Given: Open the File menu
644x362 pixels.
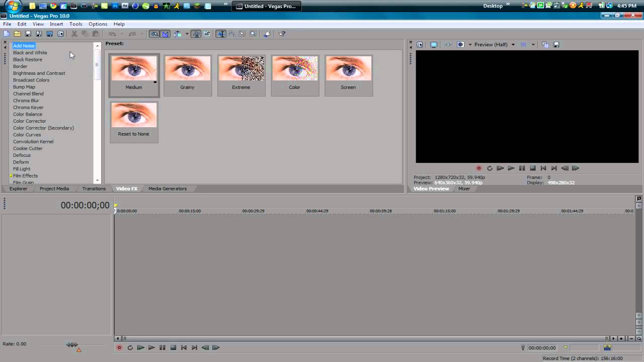Looking at the screenshot, I should [x=7, y=24].
